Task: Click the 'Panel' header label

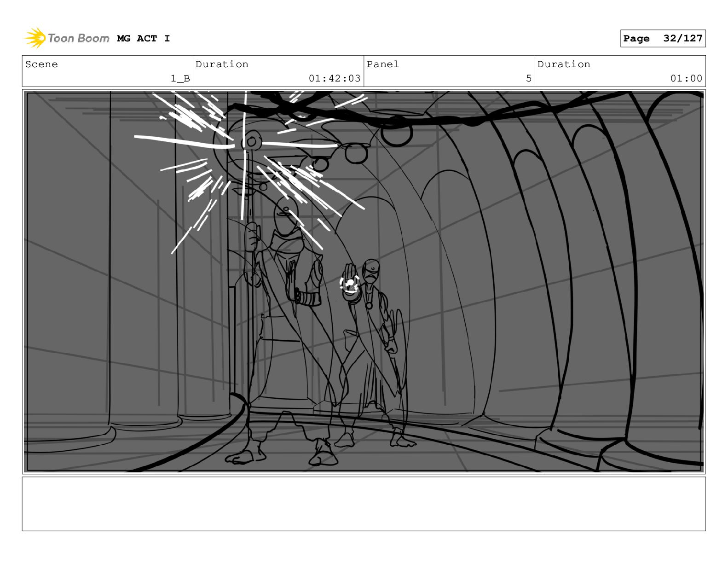Action: pyautogui.click(x=383, y=64)
